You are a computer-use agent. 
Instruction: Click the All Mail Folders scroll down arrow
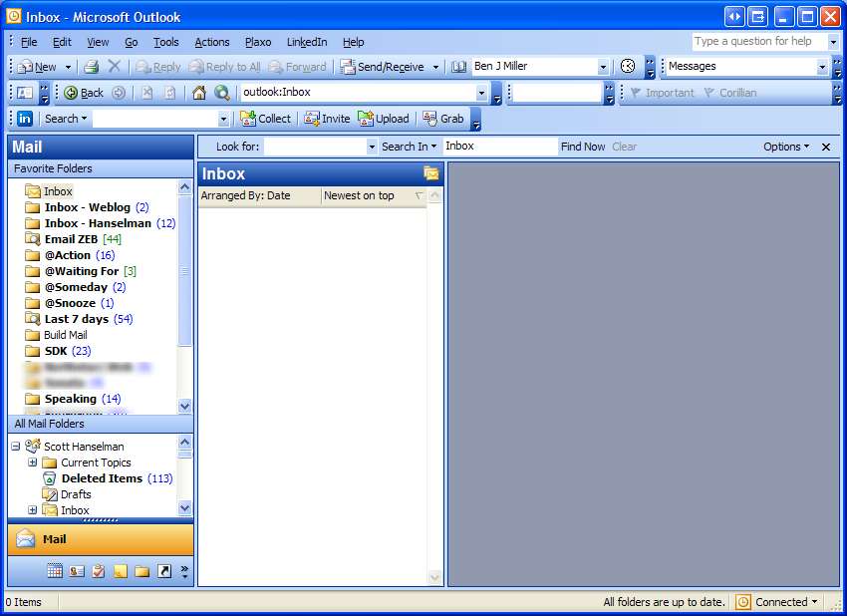click(184, 508)
